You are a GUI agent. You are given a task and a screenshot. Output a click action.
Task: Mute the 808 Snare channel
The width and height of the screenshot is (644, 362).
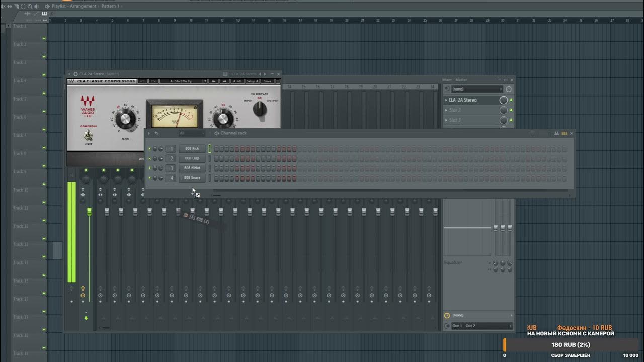149,178
